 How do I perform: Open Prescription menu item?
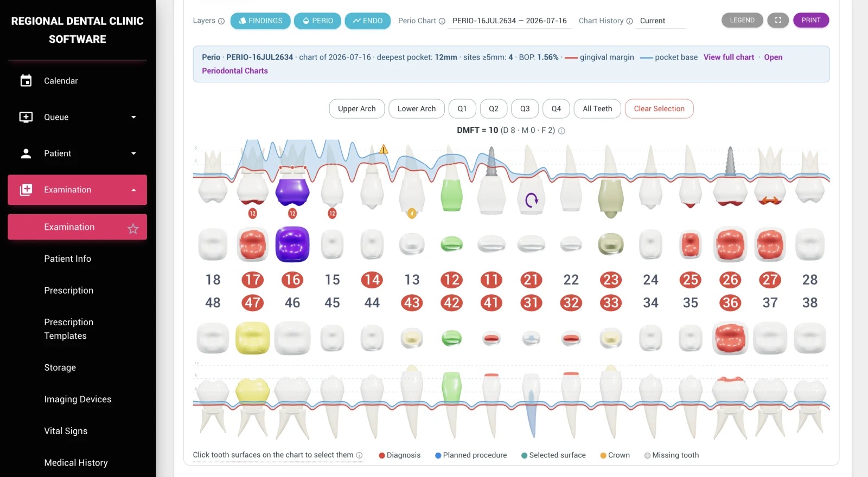tap(69, 291)
